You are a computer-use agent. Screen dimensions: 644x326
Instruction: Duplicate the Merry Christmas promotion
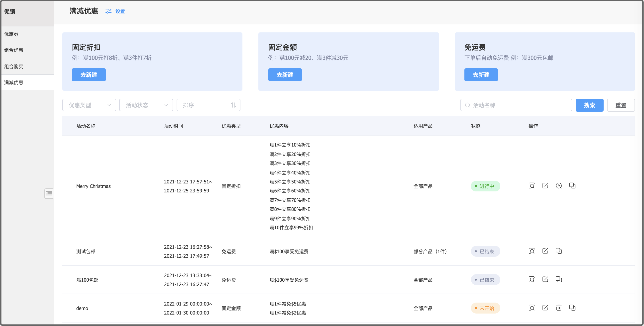pyautogui.click(x=572, y=186)
